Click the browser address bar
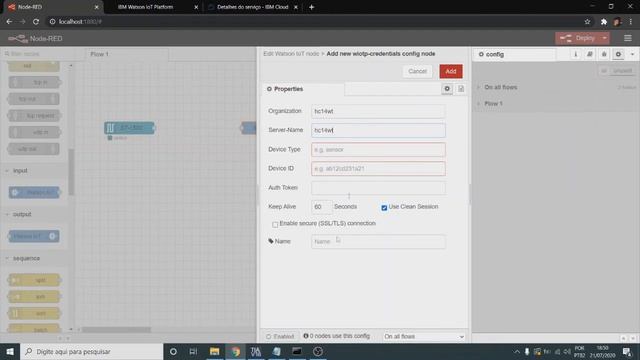The height and width of the screenshot is (360, 640). pos(318,22)
